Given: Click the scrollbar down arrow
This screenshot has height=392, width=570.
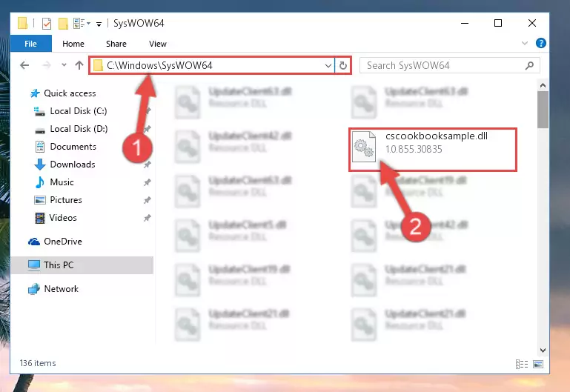Looking at the screenshot, I should pyautogui.click(x=543, y=351).
